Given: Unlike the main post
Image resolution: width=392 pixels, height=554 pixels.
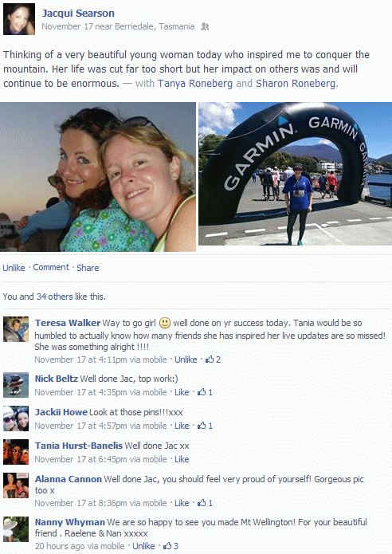Looking at the screenshot, I should [14, 268].
